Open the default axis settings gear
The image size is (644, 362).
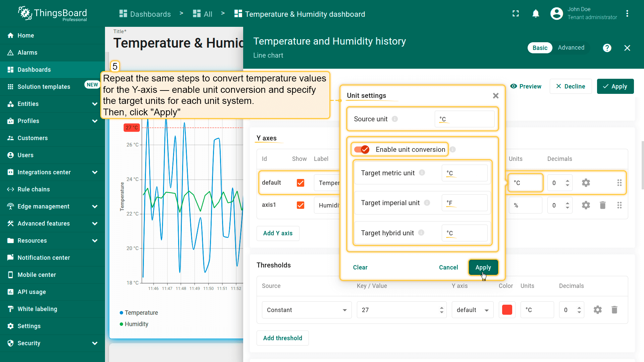[x=586, y=183]
